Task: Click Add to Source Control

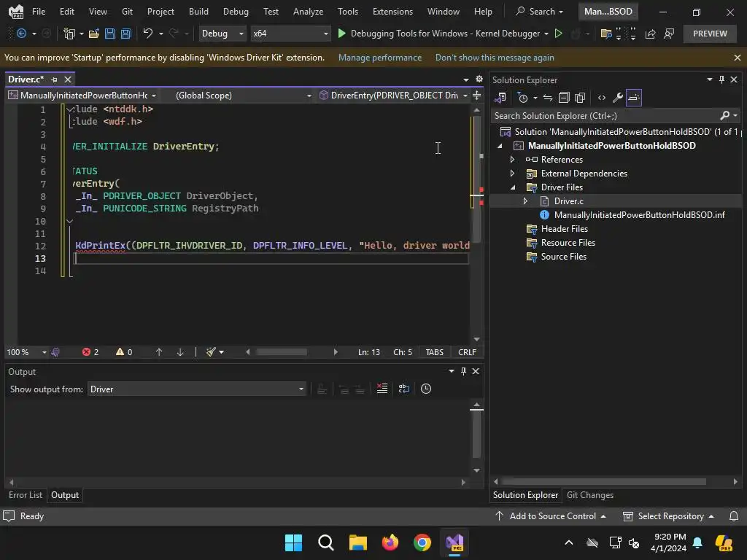Action: point(551,516)
